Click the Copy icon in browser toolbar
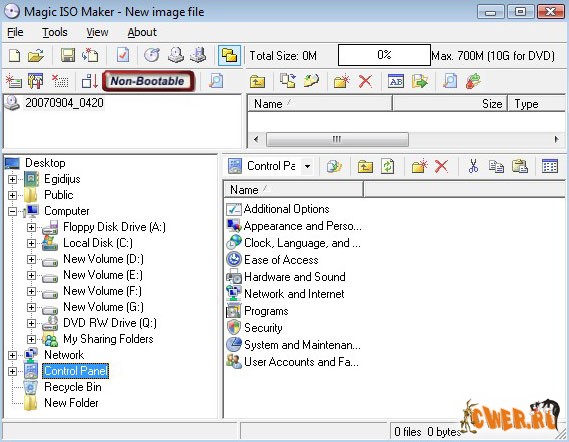The width and height of the screenshot is (569, 442). pyautogui.click(x=496, y=167)
